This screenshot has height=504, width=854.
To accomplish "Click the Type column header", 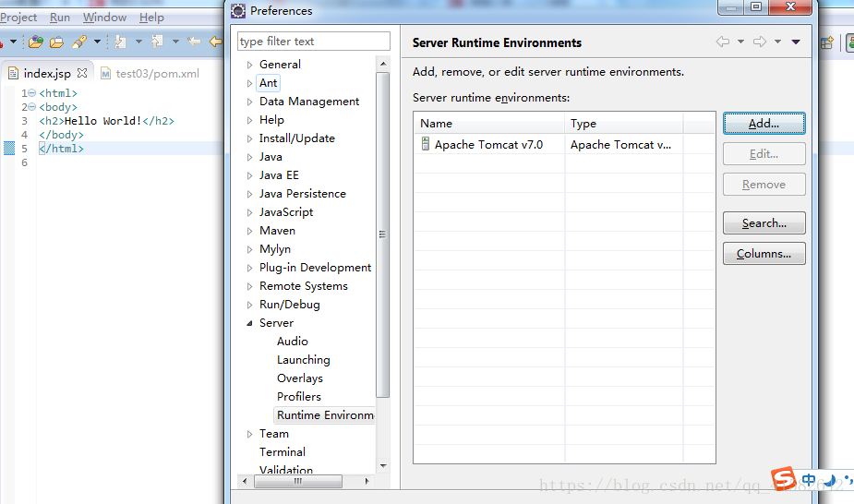I will tap(623, 124).
